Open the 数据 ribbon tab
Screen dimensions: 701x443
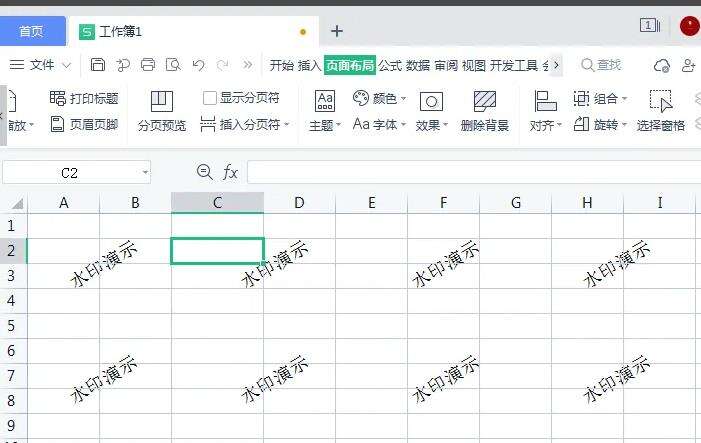click(418, 66)
